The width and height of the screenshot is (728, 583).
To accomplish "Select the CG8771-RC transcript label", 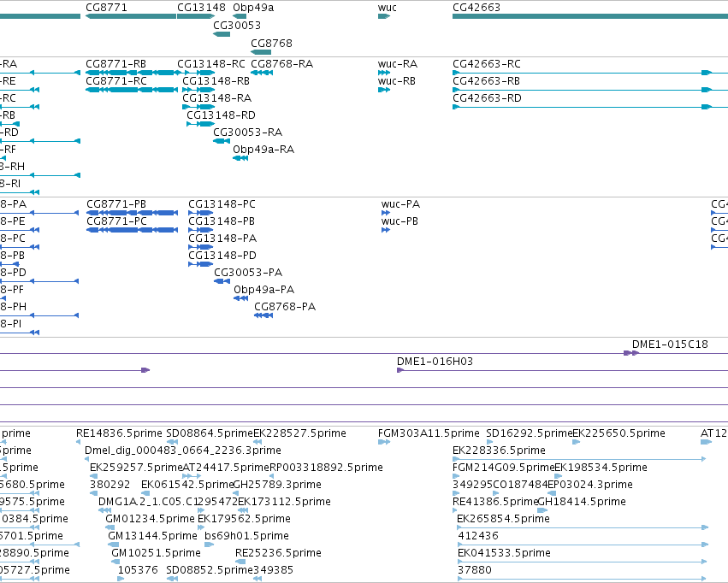I will pos(116,80).
